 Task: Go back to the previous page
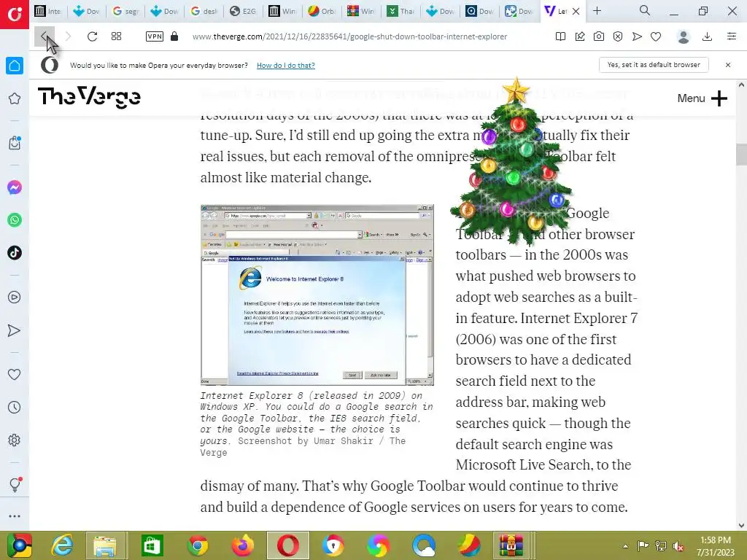pyautogui.click(x=44, y=36)
